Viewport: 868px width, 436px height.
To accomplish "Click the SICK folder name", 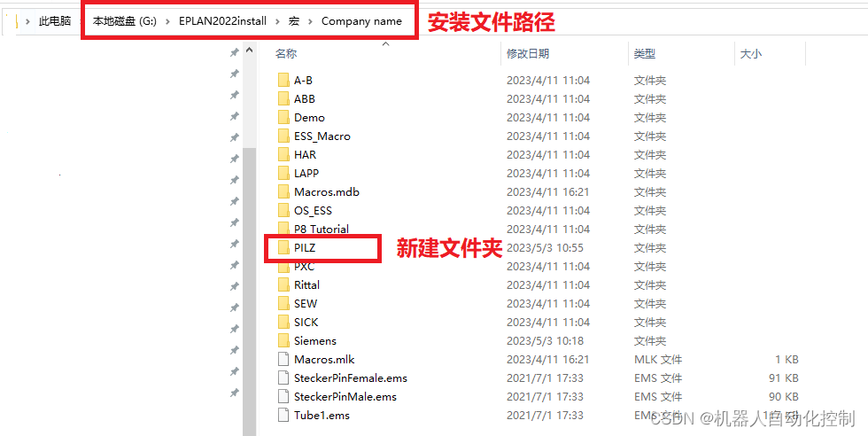I will [x=306, y=322].
